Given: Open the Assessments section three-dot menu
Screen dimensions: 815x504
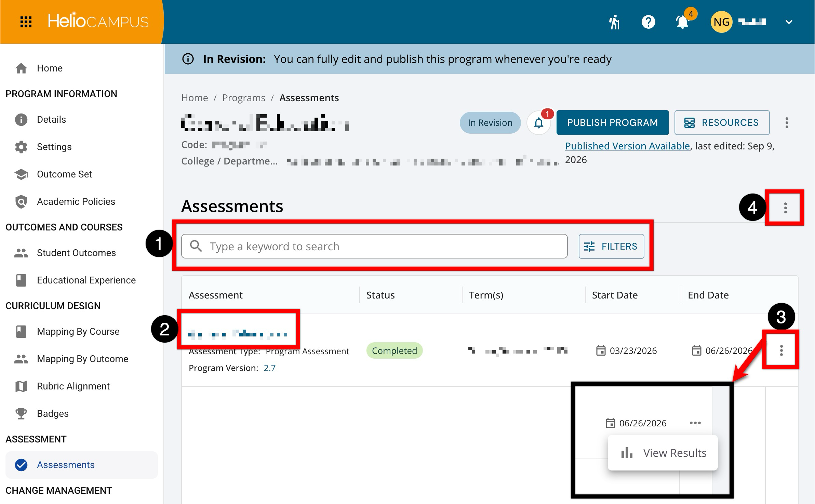Looking at the screenshot, I should coord(786,208).
